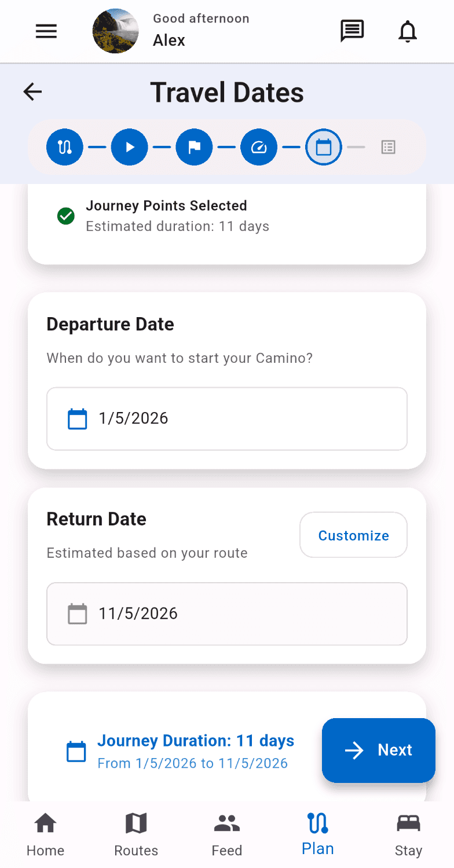The width and height of the screenshot is (454, 868).
Task: Open the messages chat icon
Action: 352,31
